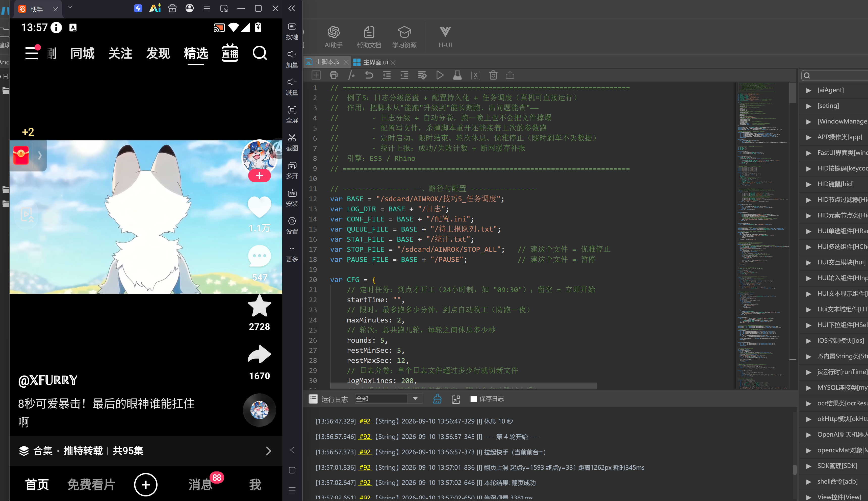The width and height of the screenshot is (868, 501).
Task: Expand the [aiAgent] tree node
Action: coord(808,90)
